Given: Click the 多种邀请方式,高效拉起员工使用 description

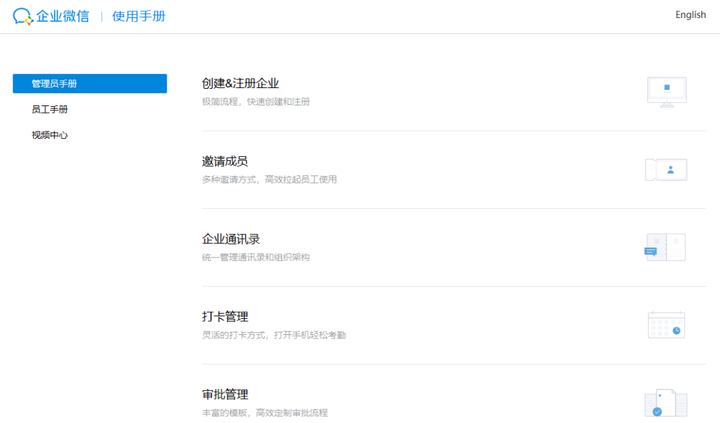Looking at the screenshot, I should coord(269,180).
